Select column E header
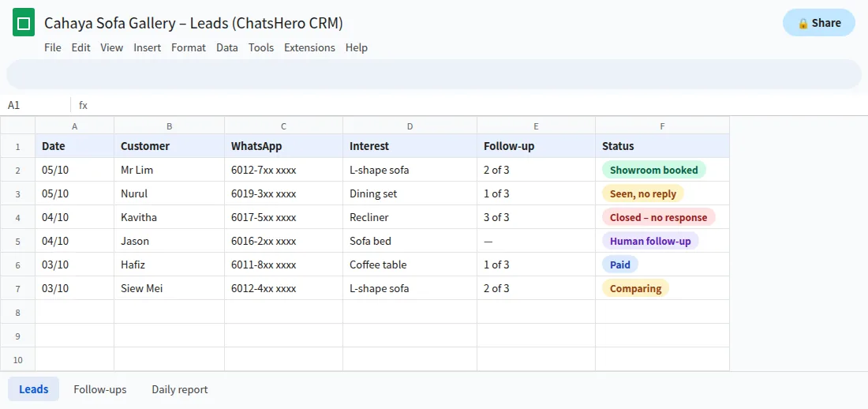Viewport: 868px width, 409px height. coord(537,126)
